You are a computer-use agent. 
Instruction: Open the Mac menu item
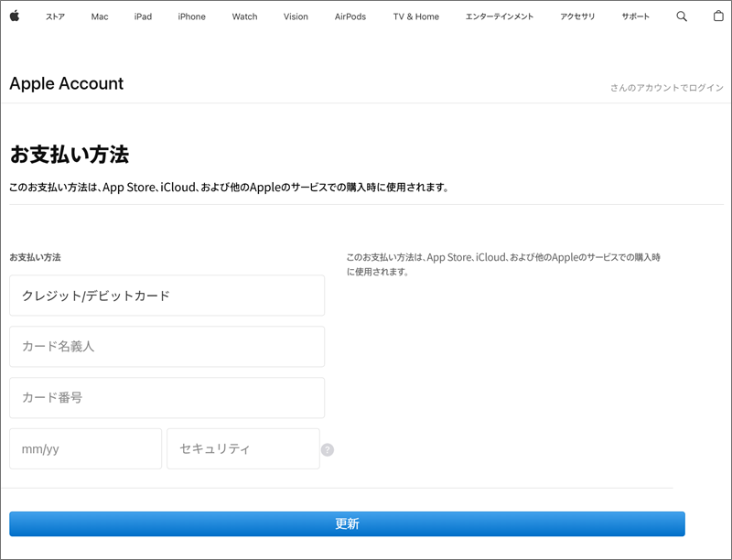pos(100,16)
